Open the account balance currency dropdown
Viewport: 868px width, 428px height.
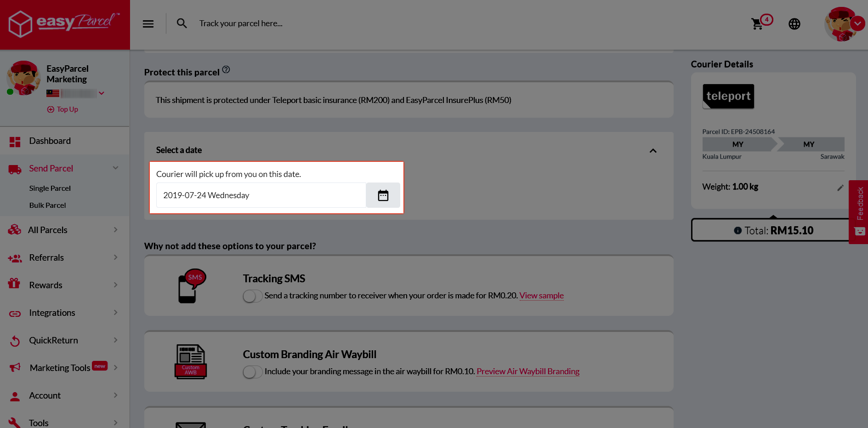click(102, 93)
